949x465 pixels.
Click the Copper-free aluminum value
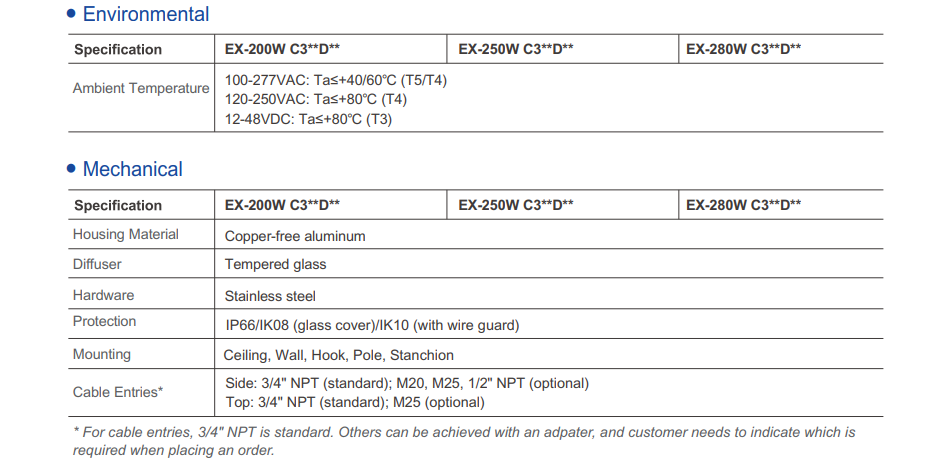point(295,236)
